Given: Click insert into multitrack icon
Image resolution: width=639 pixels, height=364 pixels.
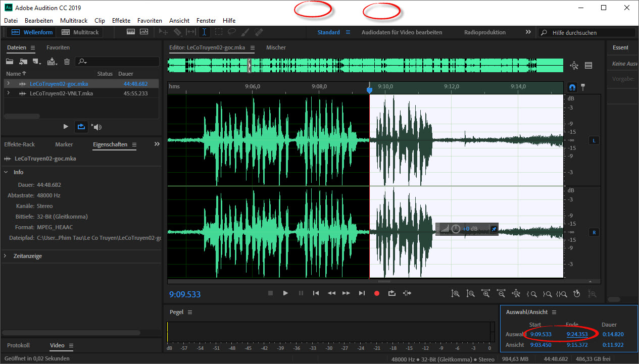Looking at the screenshot, I should (x=52, y=62).
